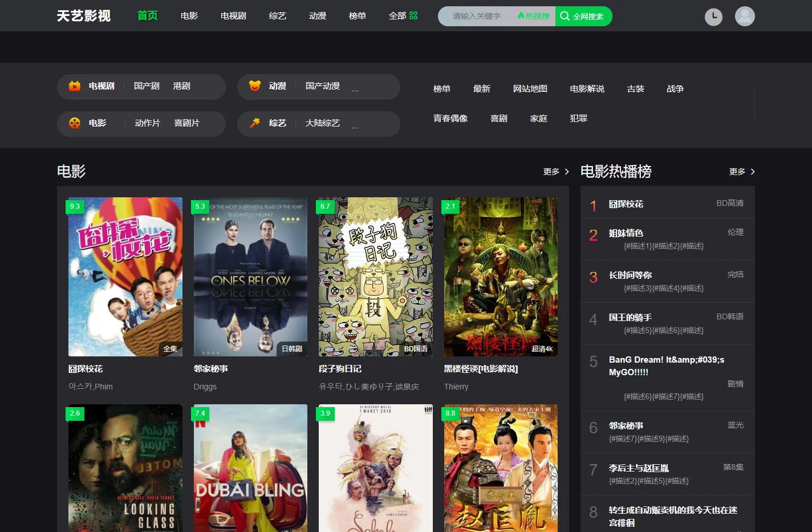Screen dimensions: 812x532
Task: Expand 更多 in the 电影 section
Action: [556, 172]
